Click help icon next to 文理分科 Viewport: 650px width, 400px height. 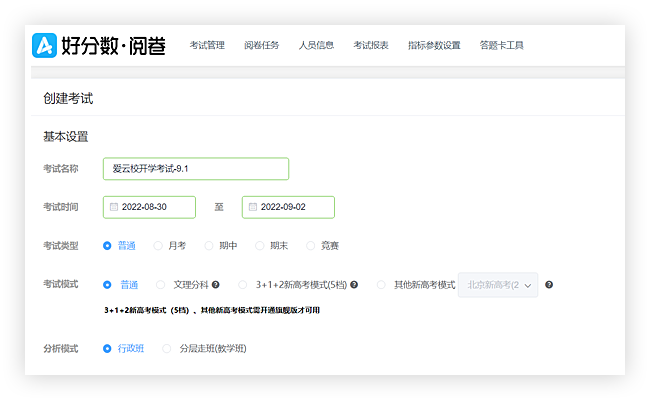point(215,285)
